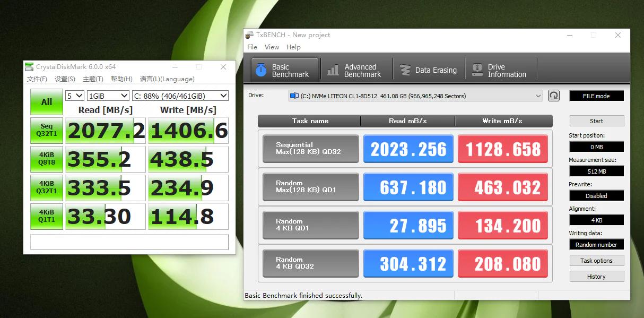Expand the test size dropdown showing 1GiB
Viewport: 644px width, 318px height.
click(108, 96)
